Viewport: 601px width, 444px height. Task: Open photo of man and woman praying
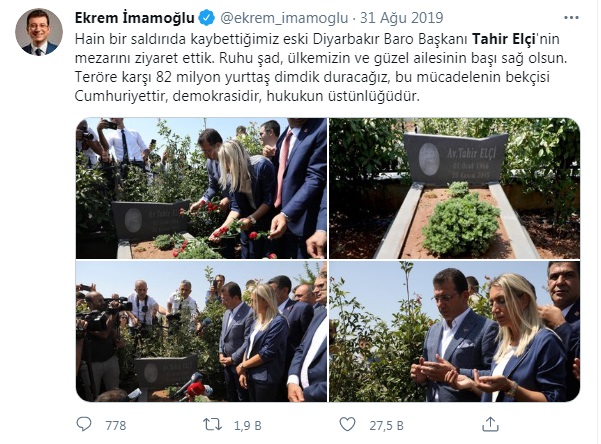pyautogui.click(x=455, y=331)
